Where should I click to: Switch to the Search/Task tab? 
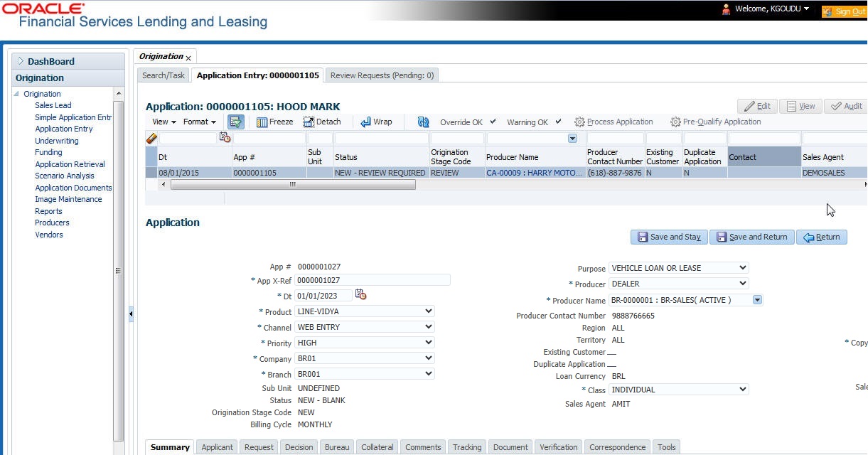[x=163, y=75]
